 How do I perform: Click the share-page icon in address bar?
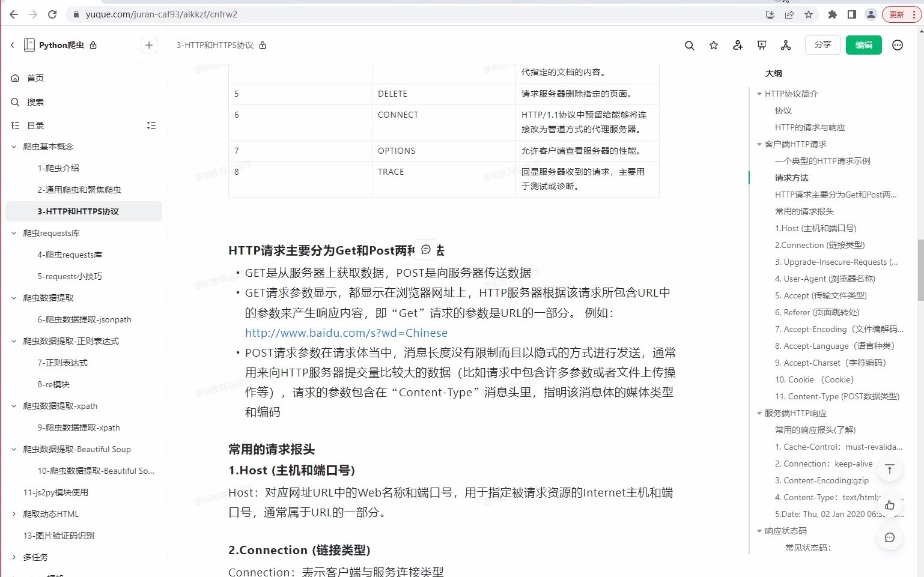click(789, 14)
